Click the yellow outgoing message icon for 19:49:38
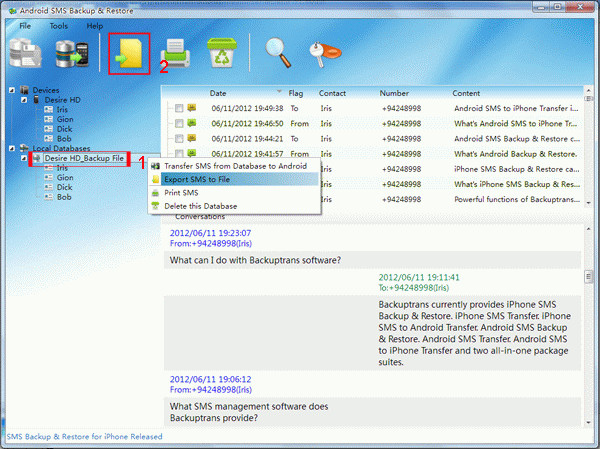 [x=192, y=108]
